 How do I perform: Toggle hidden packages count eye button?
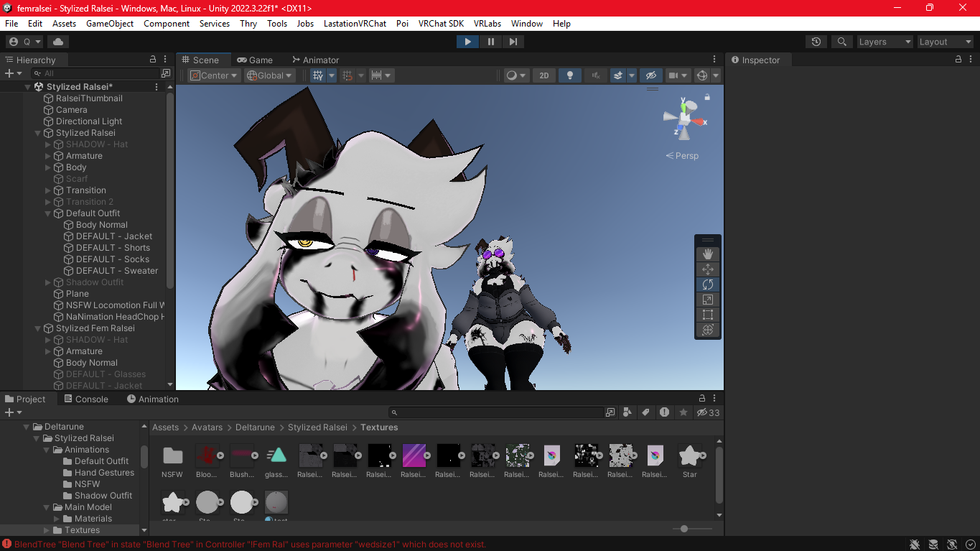(708, 412)
